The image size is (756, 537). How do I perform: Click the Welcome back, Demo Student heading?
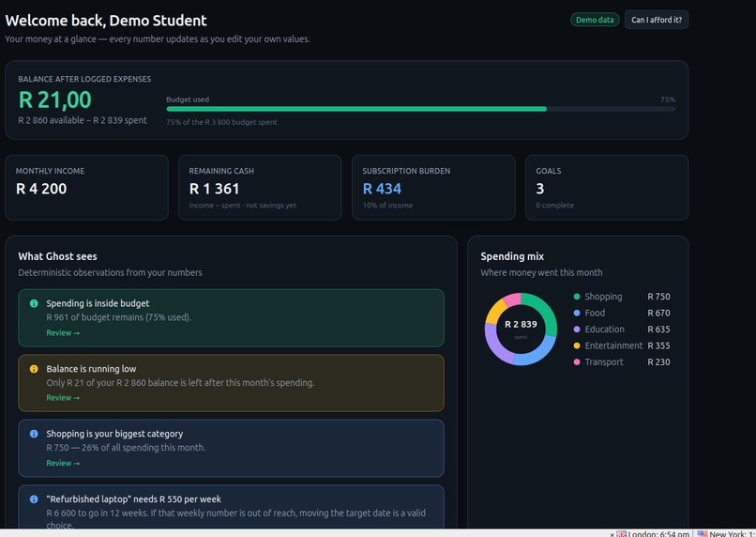(x=106, y=21)
